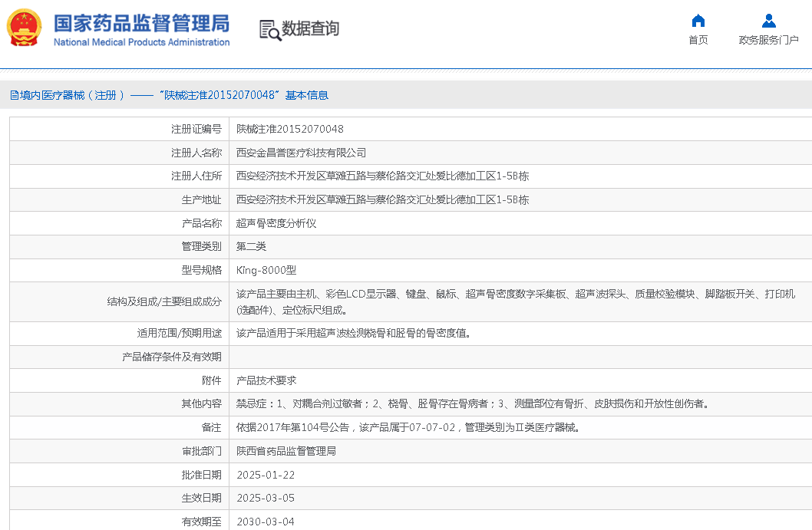
Task: Click the 国家药品监督管理局 site title
Action: click(141, 22)
